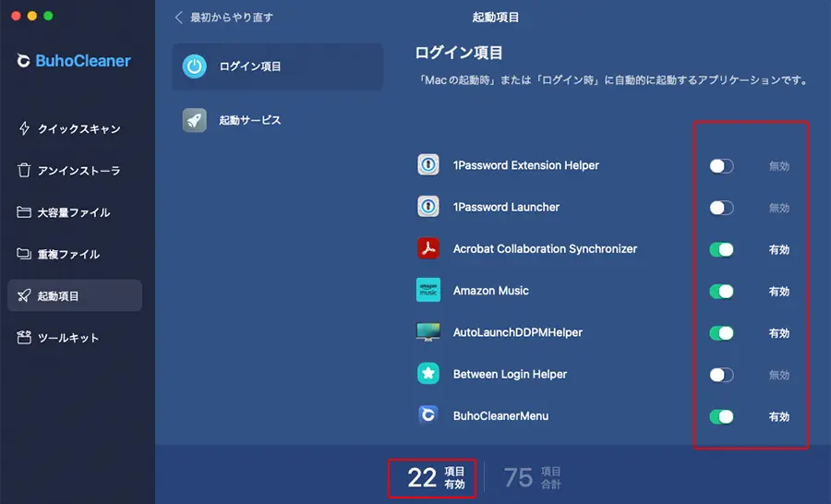The height and width of the screenshot is (504, 831).
Task: Click 有効 label beside BuhoCleanerMenu
Action: coord(779,417)
